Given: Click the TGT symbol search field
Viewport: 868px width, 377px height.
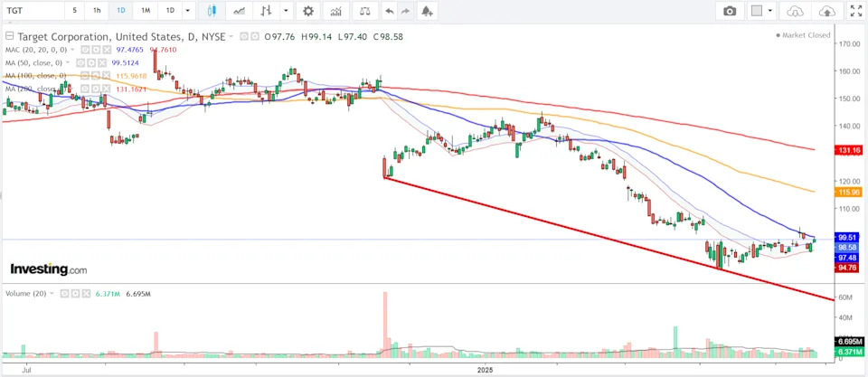Looking at the screenshot, I should (33, 11).
